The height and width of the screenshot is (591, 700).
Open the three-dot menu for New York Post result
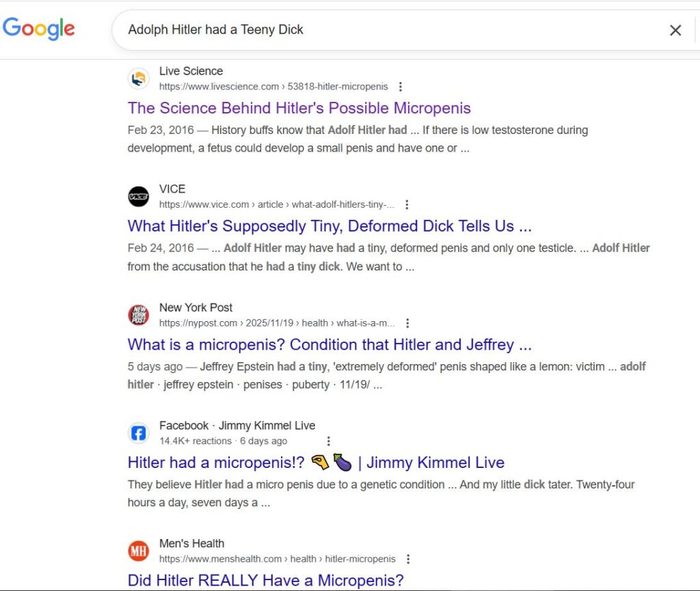pyautogui.click(x=407, y=323)
